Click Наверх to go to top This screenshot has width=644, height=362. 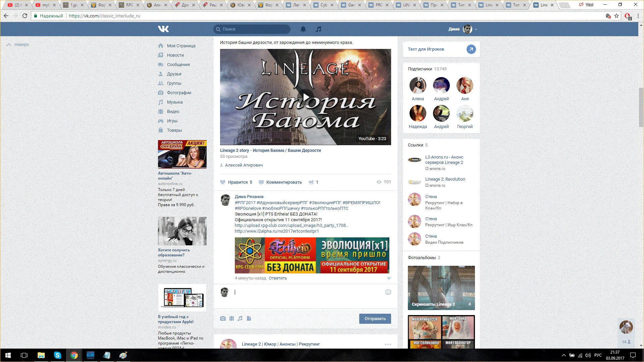pyautogui.click(x=18, y=44)
